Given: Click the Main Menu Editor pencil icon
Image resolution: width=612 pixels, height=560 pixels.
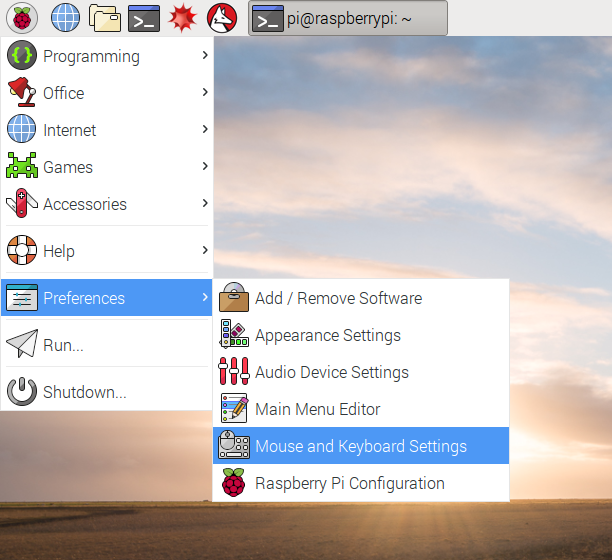Looking at the screenshot, I should click(x=234, y=408).
